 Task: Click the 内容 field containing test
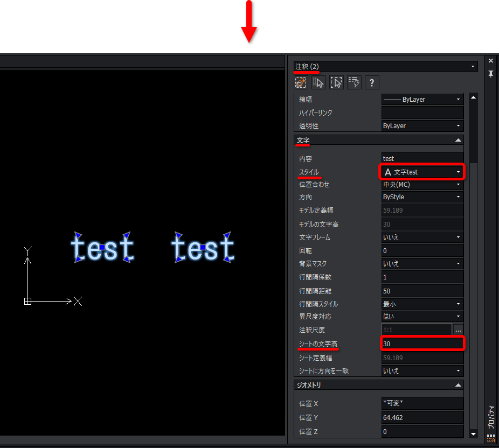[422, 158]
